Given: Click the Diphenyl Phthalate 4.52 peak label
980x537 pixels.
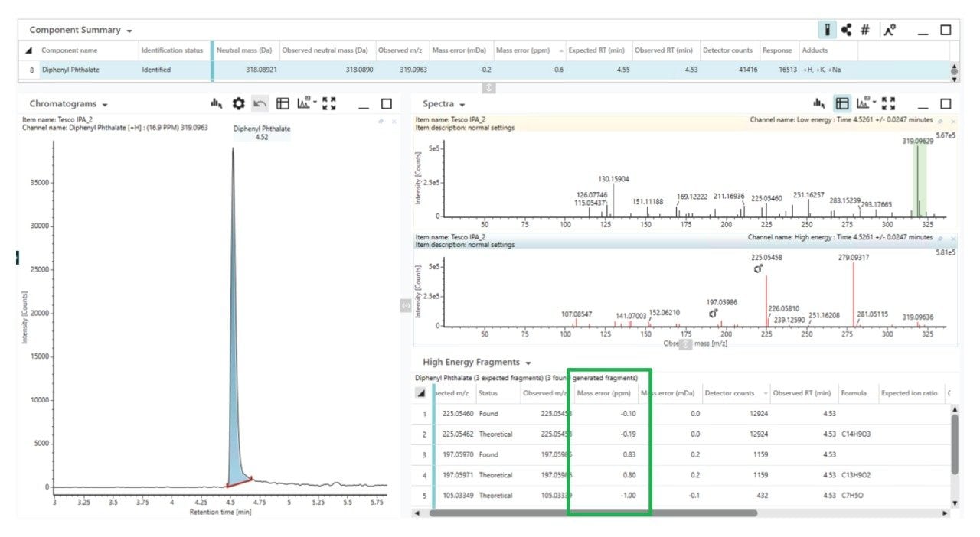Looking at the screenshot, I should tap(262, 133).
